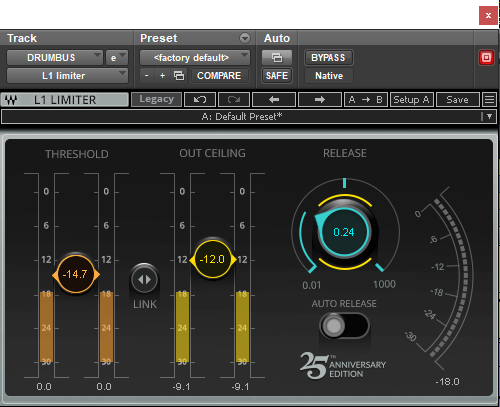
Task: Click the out ceiling -12.0 slider handle
Action: (x=213, y=259)
